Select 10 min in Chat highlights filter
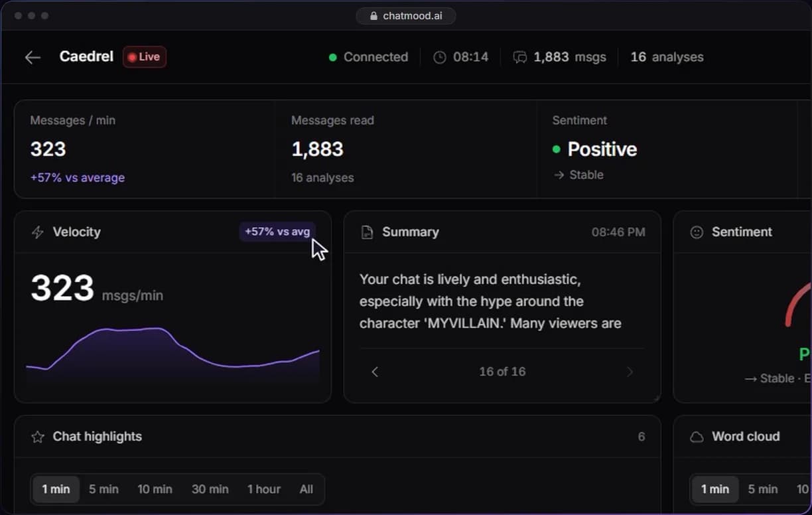Screen dimensions: 812x515 point(155,489)
